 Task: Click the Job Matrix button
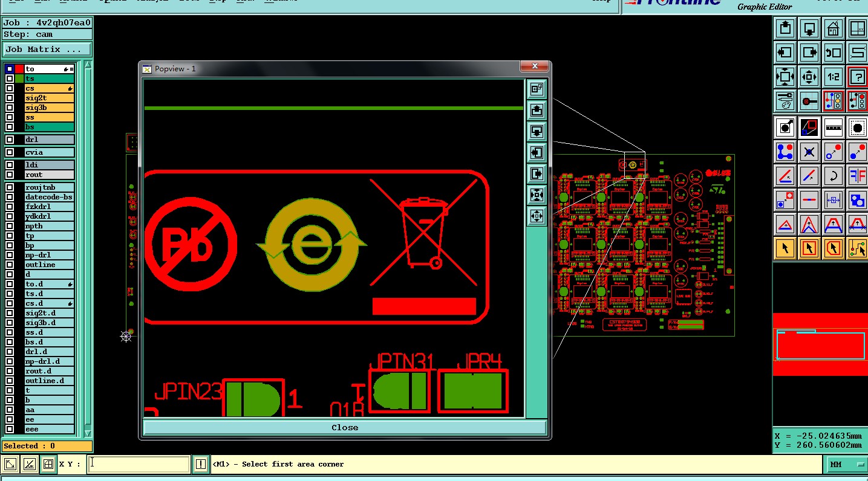(47, 50)
